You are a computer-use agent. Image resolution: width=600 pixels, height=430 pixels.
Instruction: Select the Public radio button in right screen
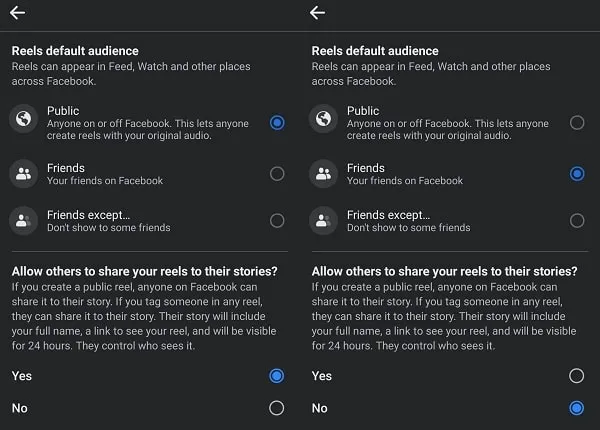[x=577, y=123]
